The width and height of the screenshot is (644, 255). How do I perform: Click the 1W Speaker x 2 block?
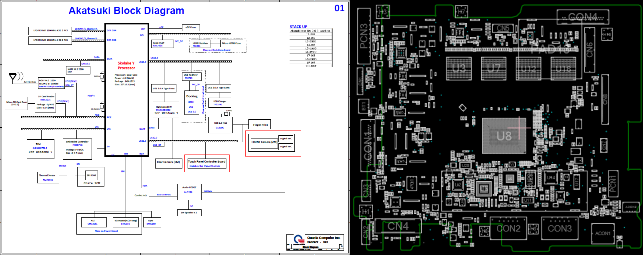click(x=189, y=213)
